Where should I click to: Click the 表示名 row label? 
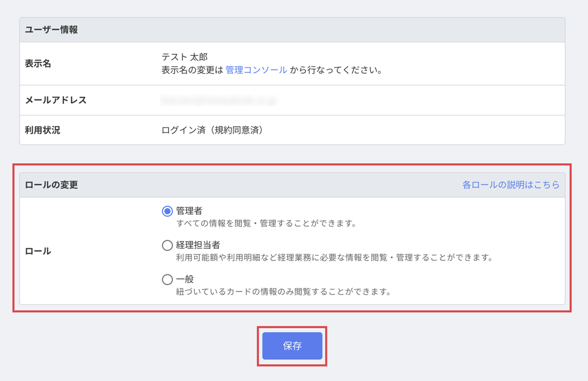(x=38, y=63)
